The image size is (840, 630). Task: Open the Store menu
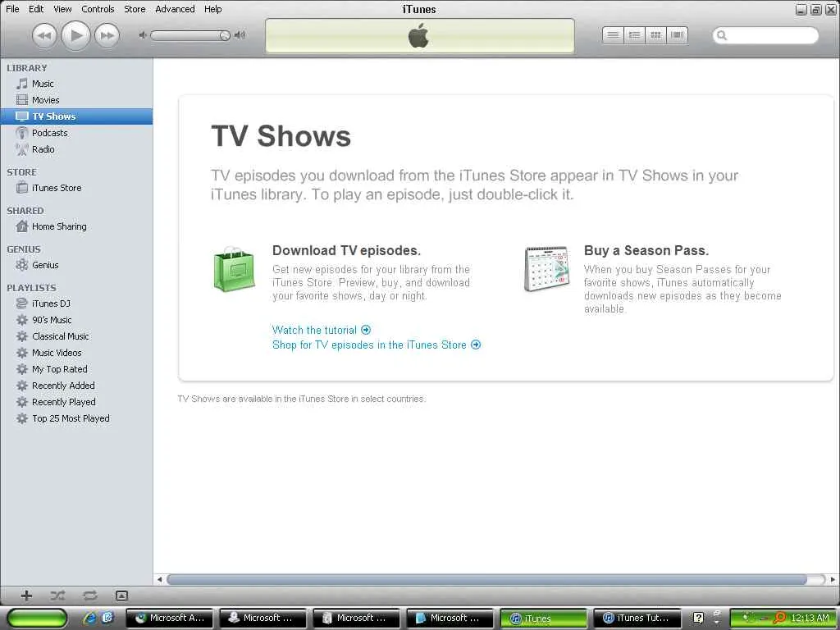click(x=135, y=9)
